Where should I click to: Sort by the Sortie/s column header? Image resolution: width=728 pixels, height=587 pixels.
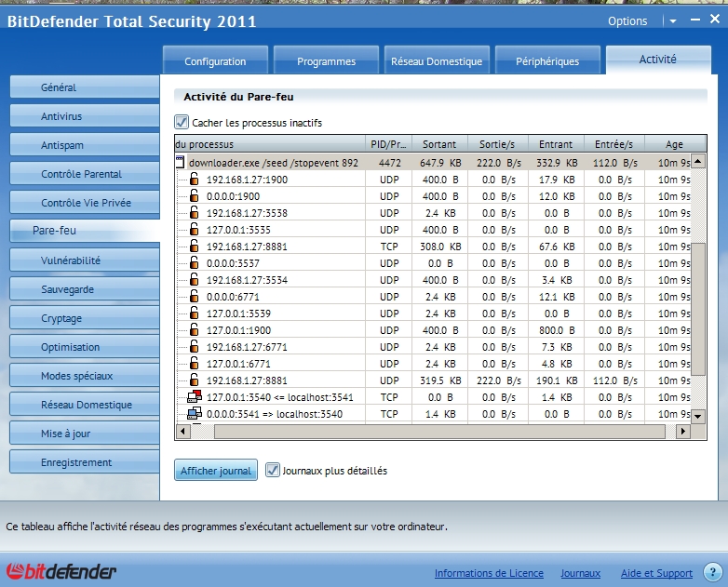coord(497,144)
